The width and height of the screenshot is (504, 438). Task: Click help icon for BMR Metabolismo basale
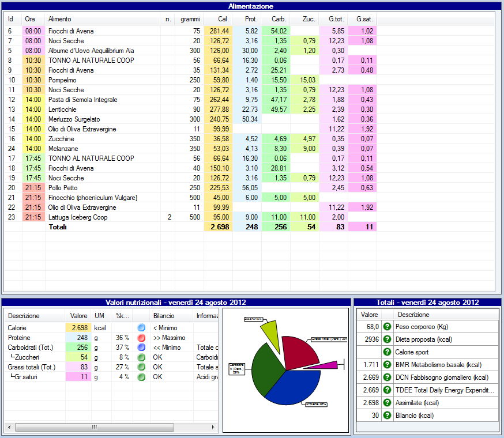click(387, 365)
